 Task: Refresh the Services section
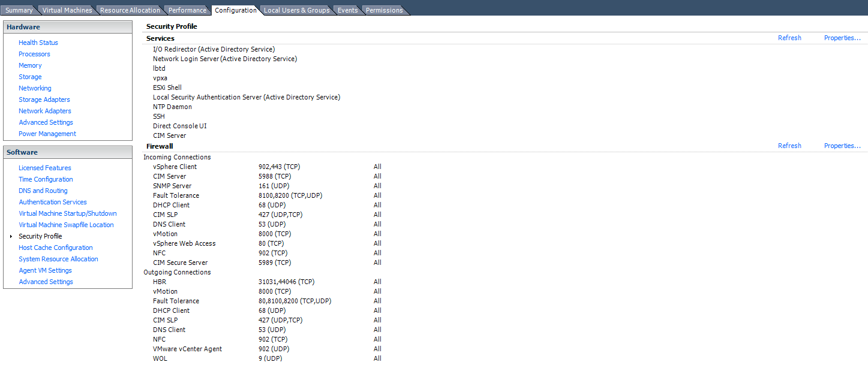pos(789,38)
